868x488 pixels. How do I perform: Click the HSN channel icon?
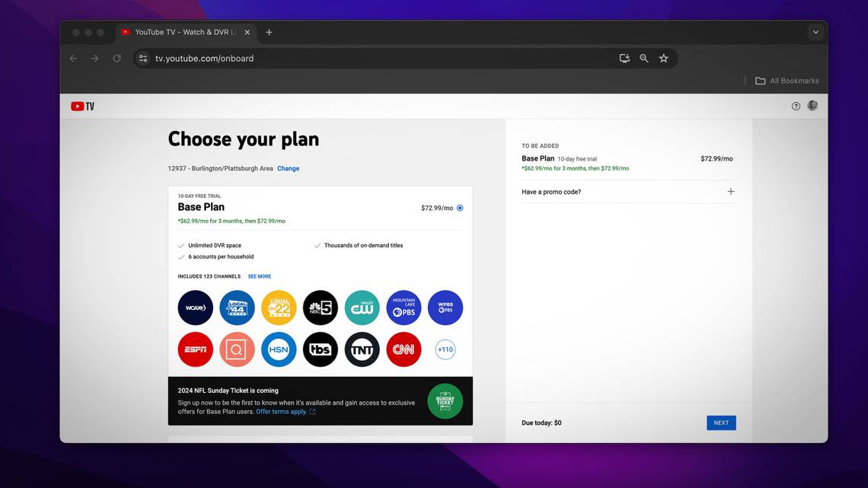pyautogui.click(x=279, y=349)
